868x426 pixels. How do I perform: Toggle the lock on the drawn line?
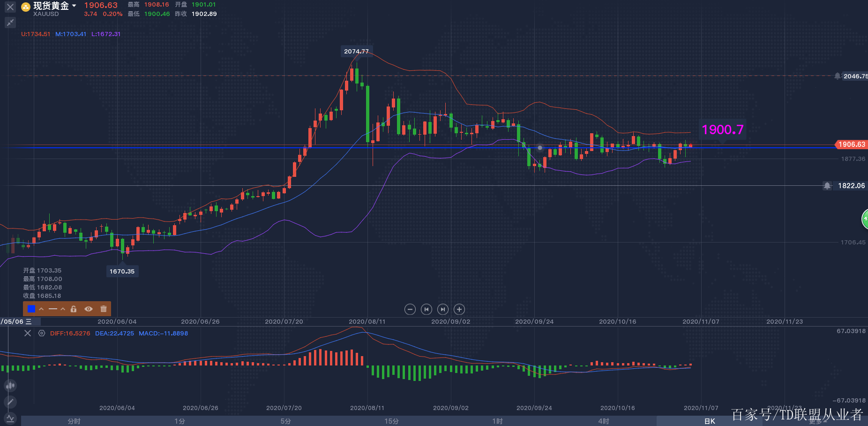click(x=74, y=309)
